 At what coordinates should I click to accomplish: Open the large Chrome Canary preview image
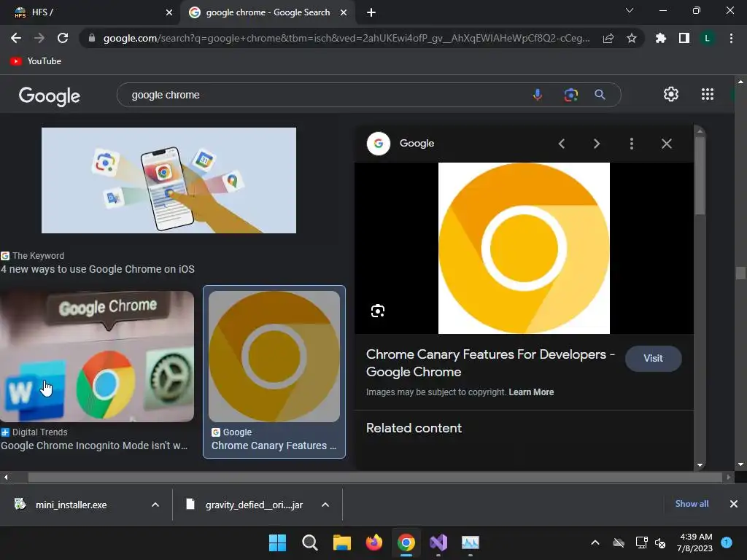coord(524,248)
